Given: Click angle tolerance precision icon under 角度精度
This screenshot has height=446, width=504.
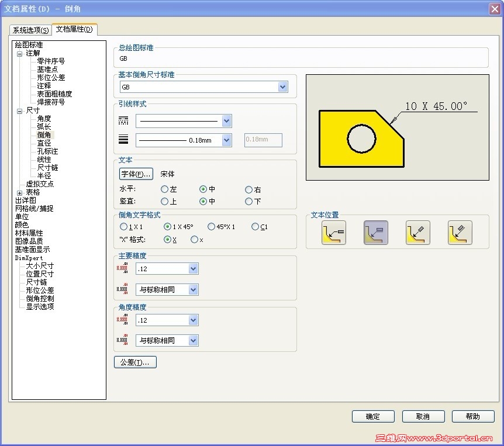Looking at the screenshot, I should [x=122, y=340].
